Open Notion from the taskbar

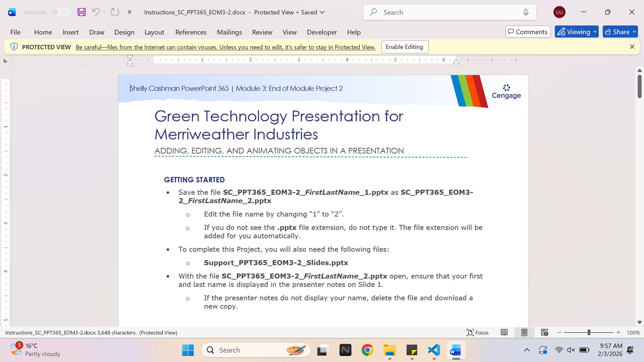345,350
